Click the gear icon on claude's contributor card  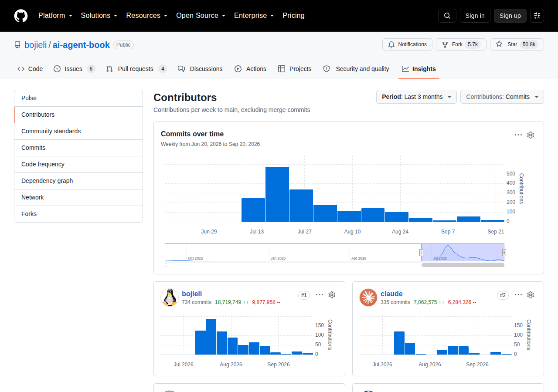click(531, 295)
